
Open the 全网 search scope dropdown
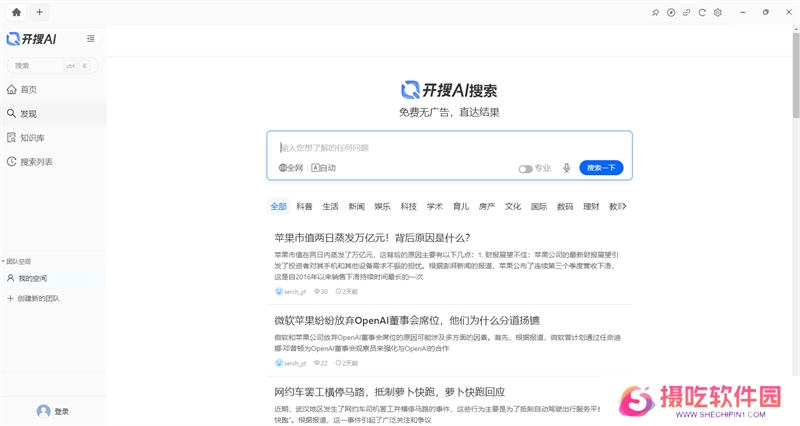(291, 168)
